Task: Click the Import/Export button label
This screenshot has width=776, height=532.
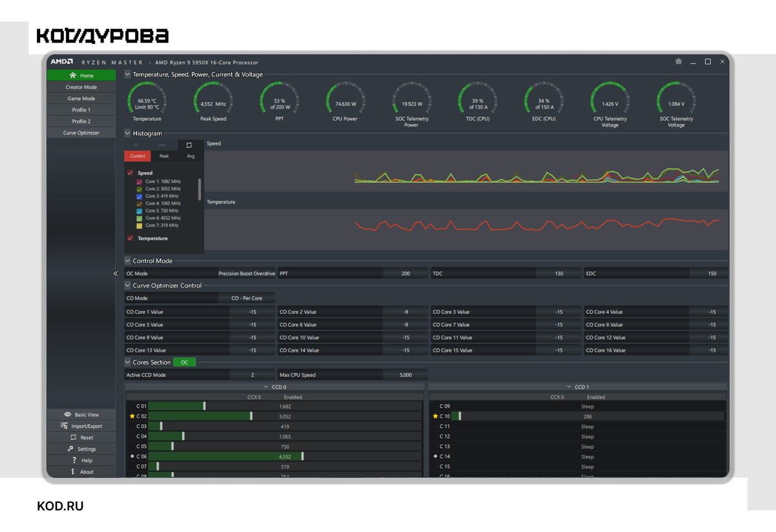Action: tap(87, 427)
